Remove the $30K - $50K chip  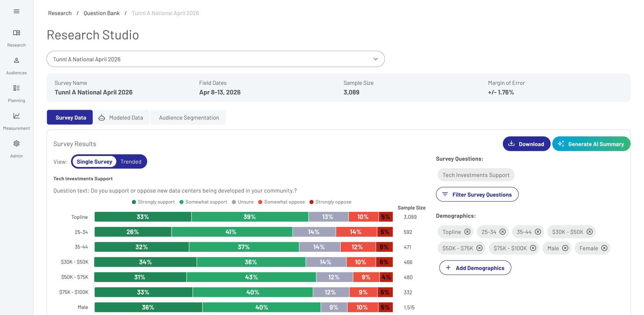coord(590,232)
